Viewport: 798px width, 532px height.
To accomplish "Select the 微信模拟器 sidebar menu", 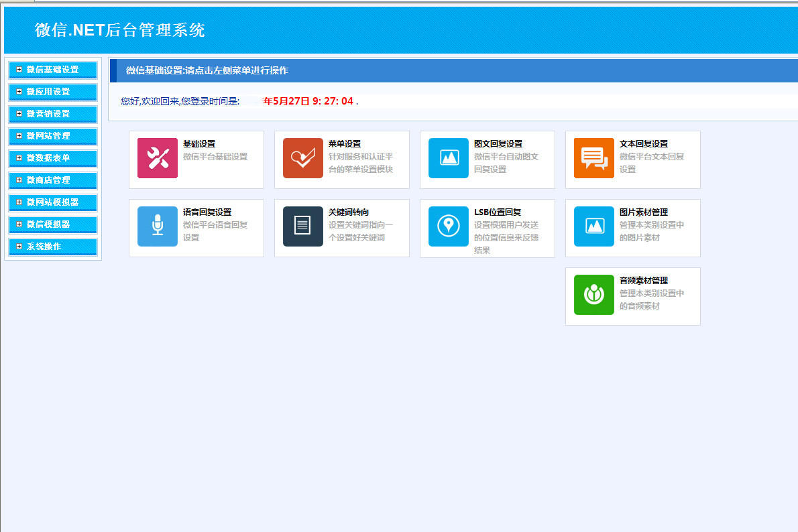I will 53,225.
